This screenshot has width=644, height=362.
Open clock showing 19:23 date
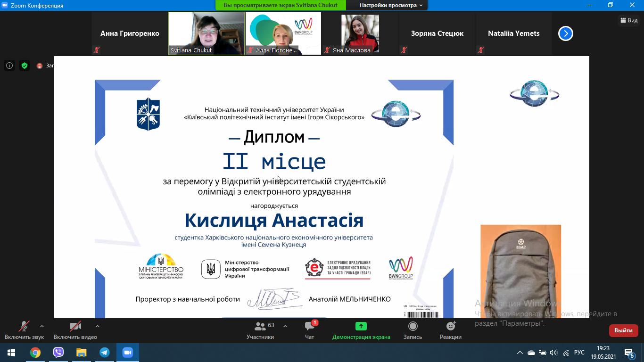pos(603,353)
